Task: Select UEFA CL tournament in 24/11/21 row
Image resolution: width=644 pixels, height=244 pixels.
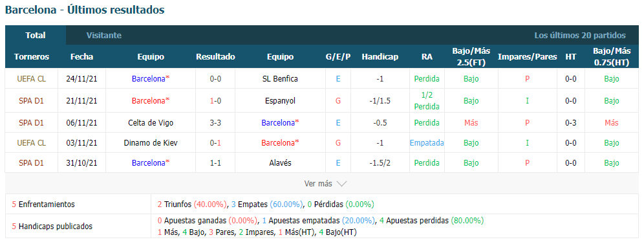Action: tap(31, 79)
